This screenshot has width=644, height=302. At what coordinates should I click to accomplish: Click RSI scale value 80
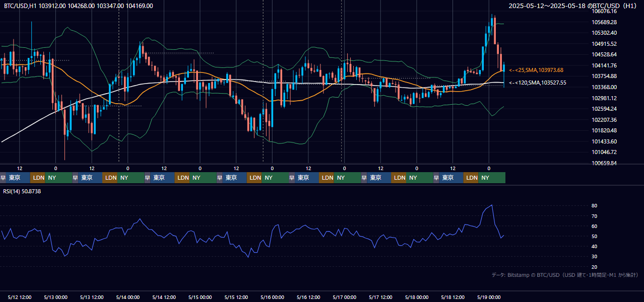[x=595, y=206]
